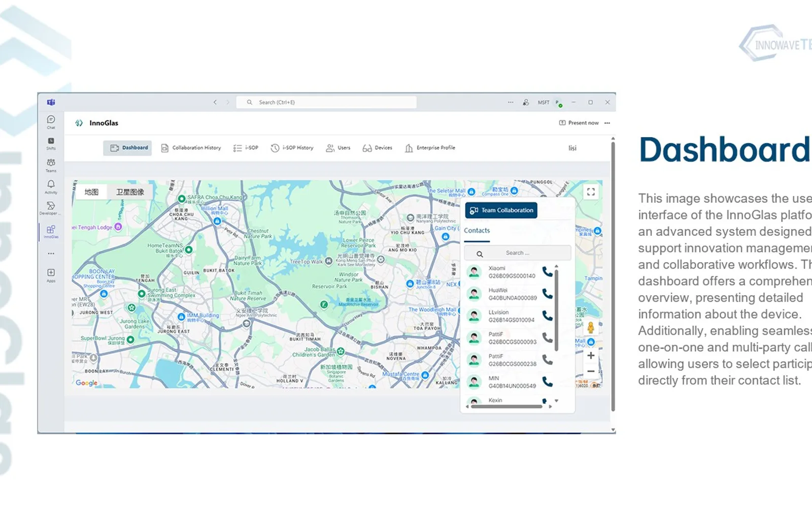812x508 pixels.
Task: Open the Teams profile avatar
Action: (558, 103)
